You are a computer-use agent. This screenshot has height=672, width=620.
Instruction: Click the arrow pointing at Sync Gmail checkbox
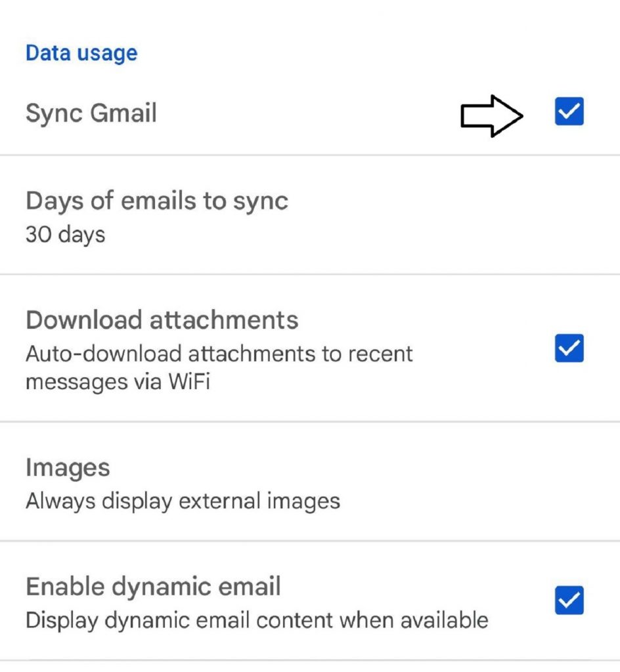pos(491,116)
